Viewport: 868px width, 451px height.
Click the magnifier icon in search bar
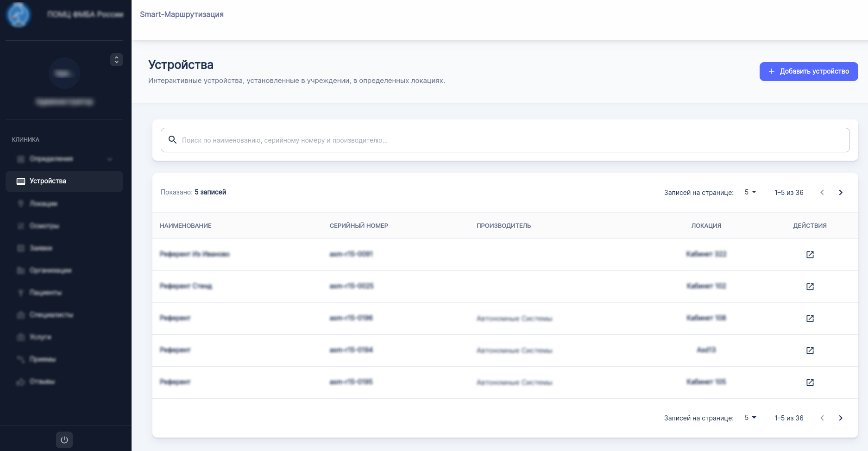click(172, 140)
